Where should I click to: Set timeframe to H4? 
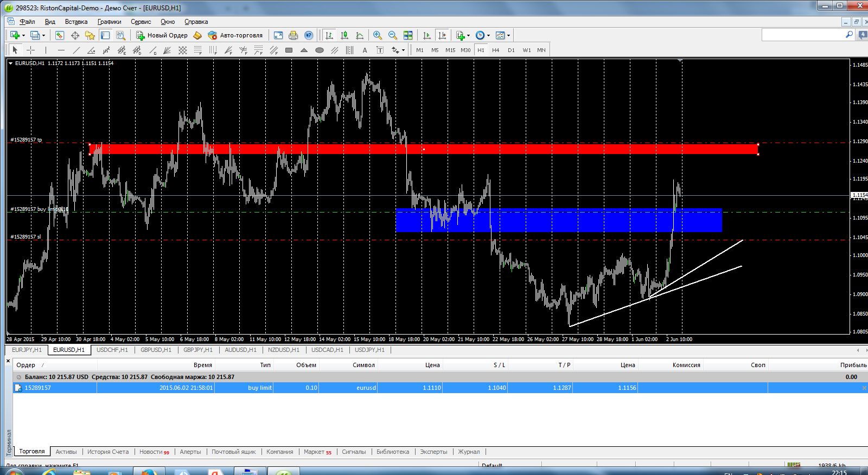(x=496, y=50)
